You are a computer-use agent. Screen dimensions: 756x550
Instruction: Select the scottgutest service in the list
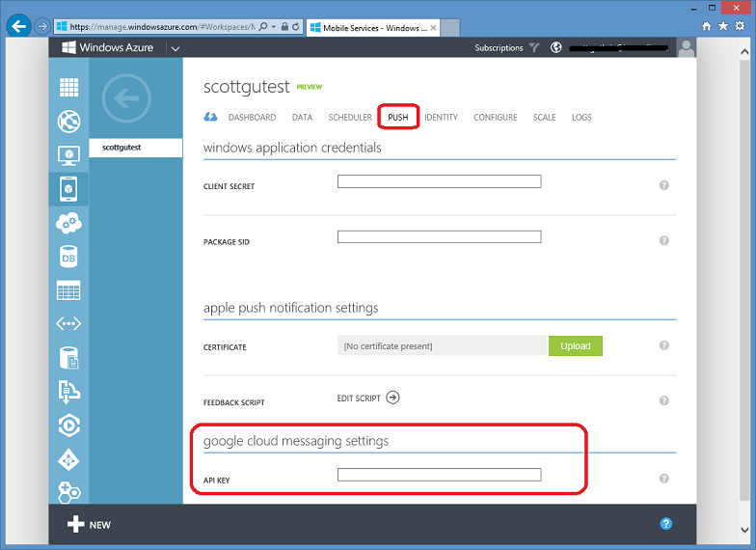point(135,148)
